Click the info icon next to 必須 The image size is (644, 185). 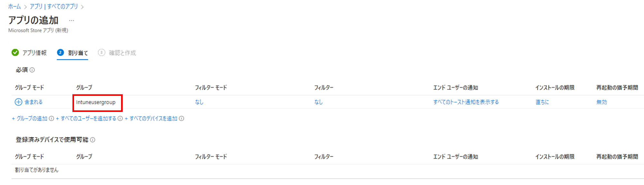[32, 70]
